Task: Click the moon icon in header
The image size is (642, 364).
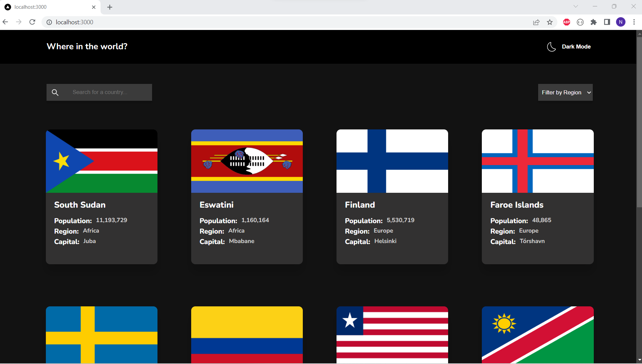Action: (551, 47)
